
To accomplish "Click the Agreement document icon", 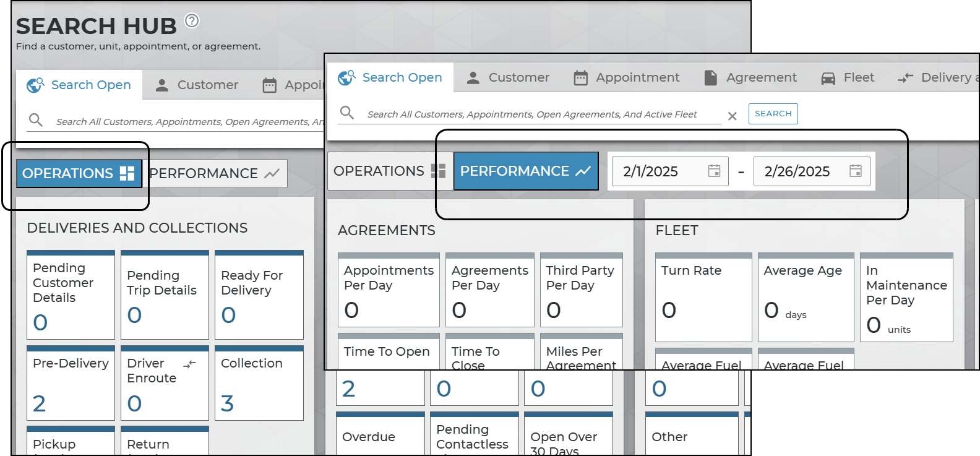I will [x=711, y=78].
